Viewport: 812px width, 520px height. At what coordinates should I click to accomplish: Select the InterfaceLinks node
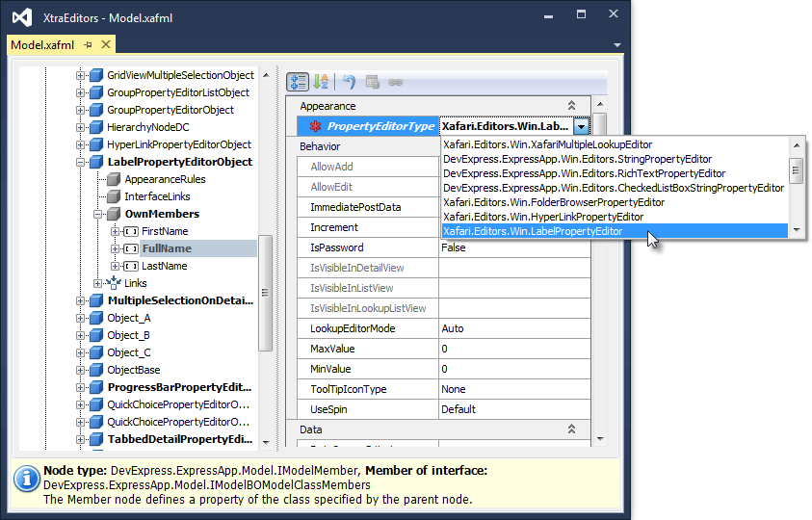pyautogui.click(x=157, y=196)
